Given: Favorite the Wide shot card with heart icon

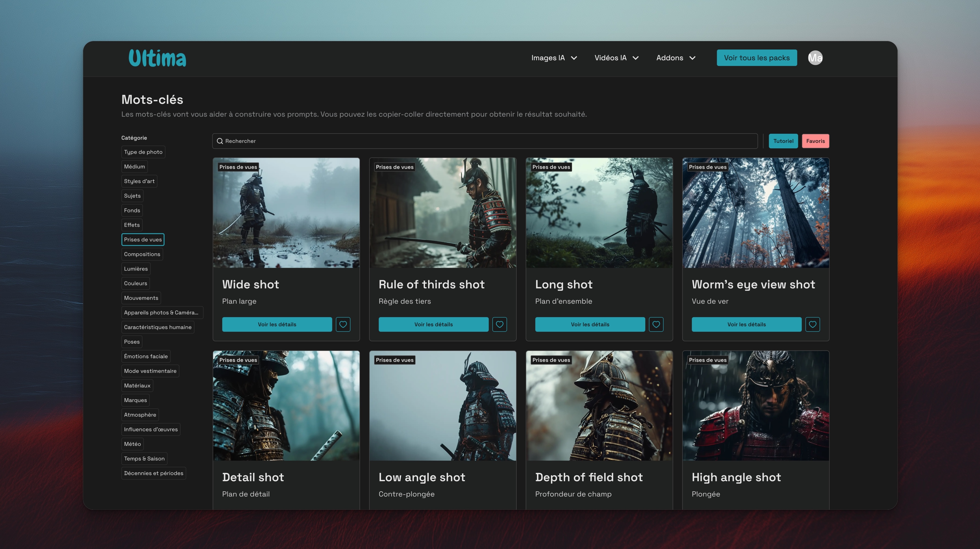Looking at the screenshot, I should [343, 324].
